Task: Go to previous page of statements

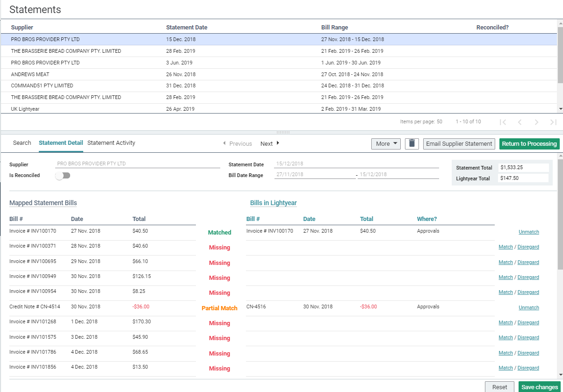Action: tap(520, 122)
